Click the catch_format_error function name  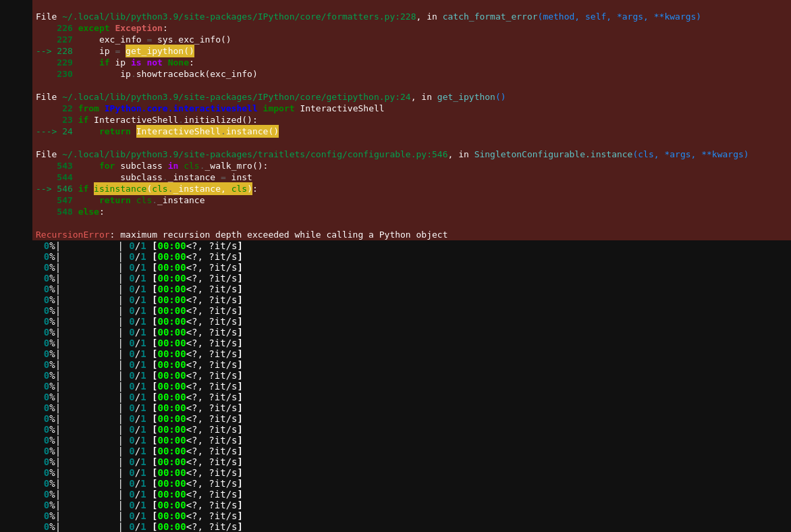pos(490,17)
